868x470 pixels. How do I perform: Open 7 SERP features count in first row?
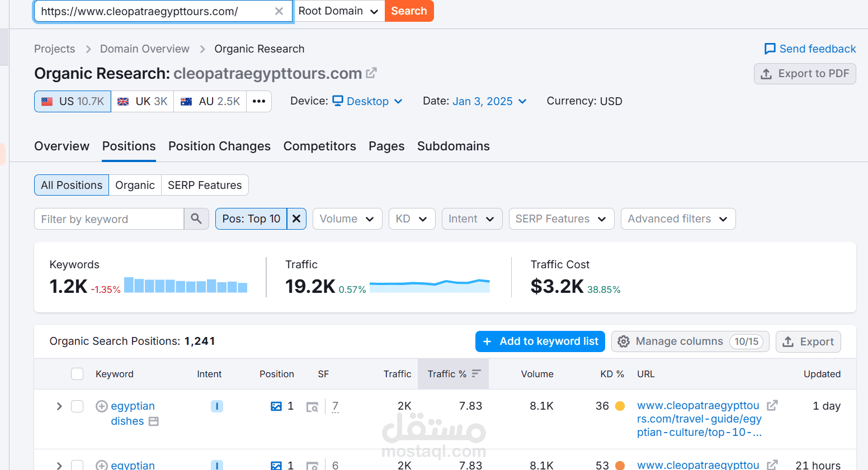pos(335,406)
